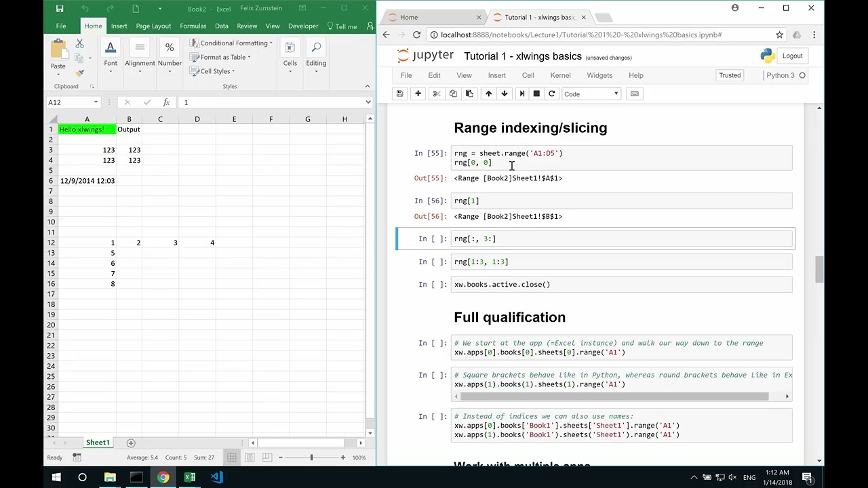Copy selection with Excel copy icon

point(79,58)
